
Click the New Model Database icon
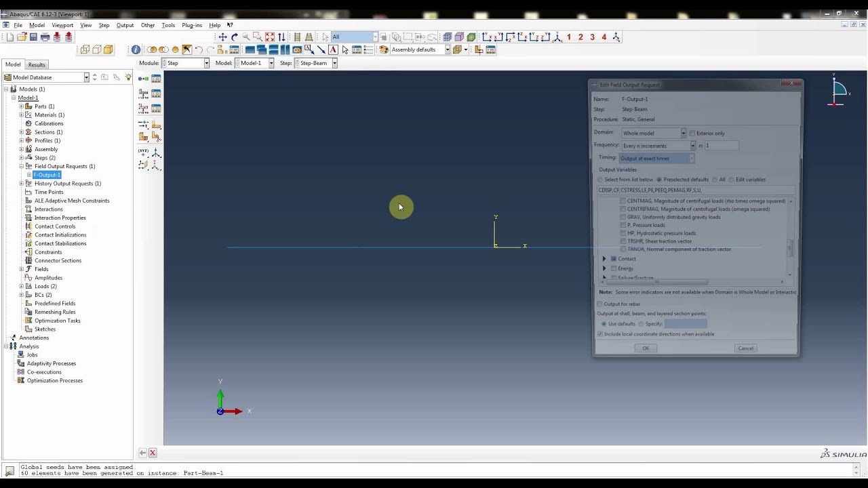point(10,37)
